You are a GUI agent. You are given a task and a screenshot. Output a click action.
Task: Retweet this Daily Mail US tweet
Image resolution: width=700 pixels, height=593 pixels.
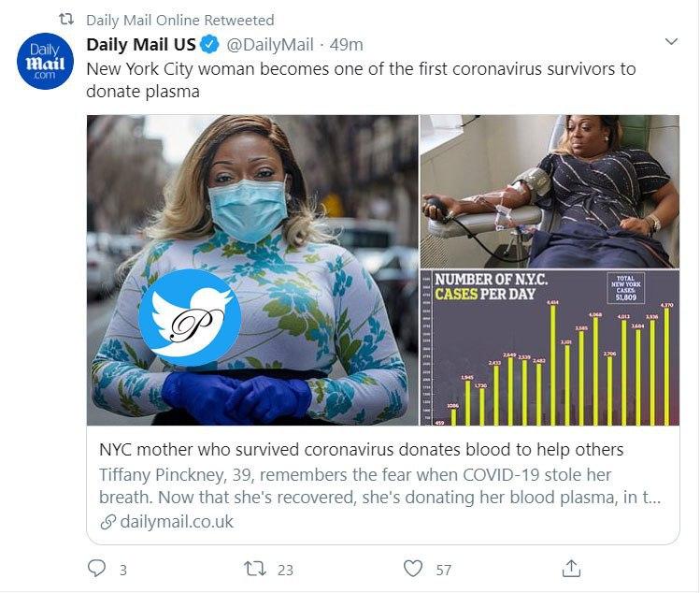point(253,568)
